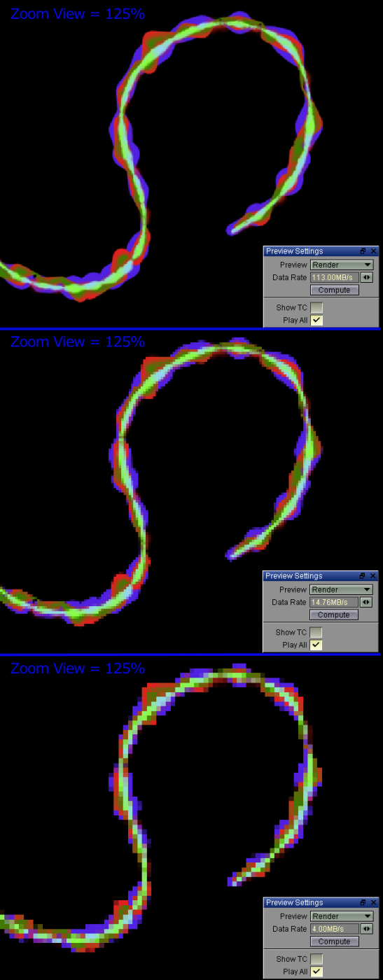Screen dimensions: 383x980
Task: Click the arrow stepper beside 113.00MB/s data rate
Action: click(x=367, y=278)
